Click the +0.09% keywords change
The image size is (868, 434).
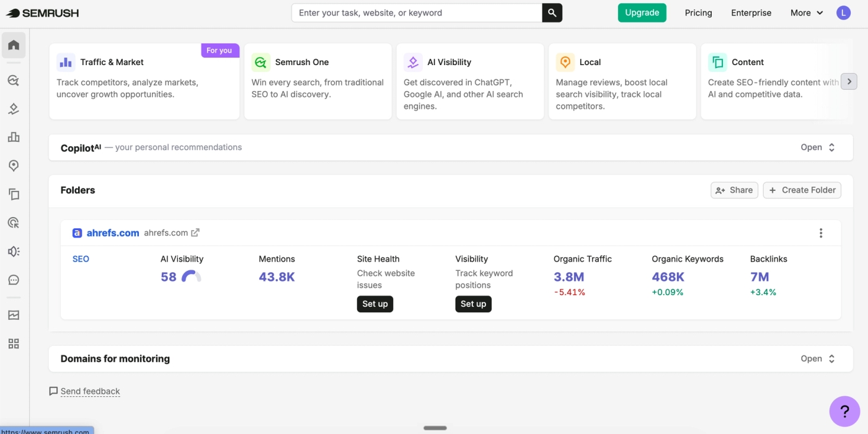668,293
